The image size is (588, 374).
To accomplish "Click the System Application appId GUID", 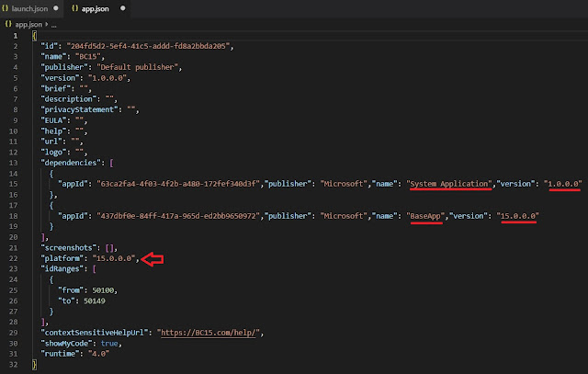I will (178, 184).
